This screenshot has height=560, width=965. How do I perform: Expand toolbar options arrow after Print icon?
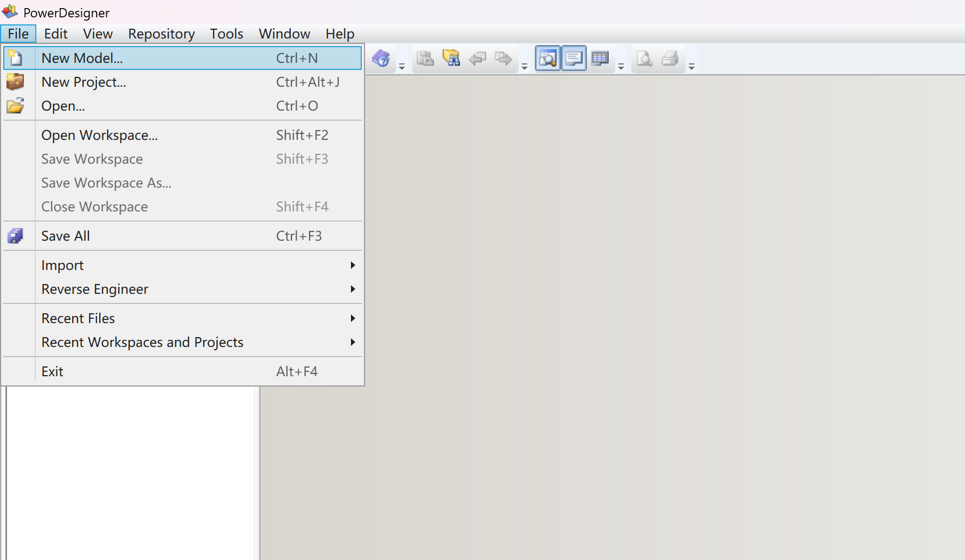click(x=692, y=66)
